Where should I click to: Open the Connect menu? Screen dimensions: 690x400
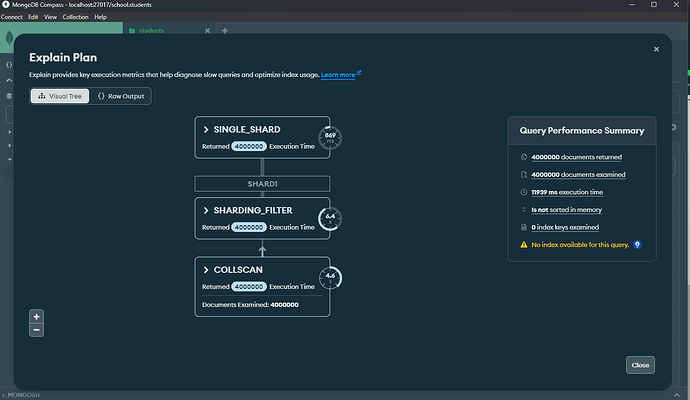pos(12,17)
